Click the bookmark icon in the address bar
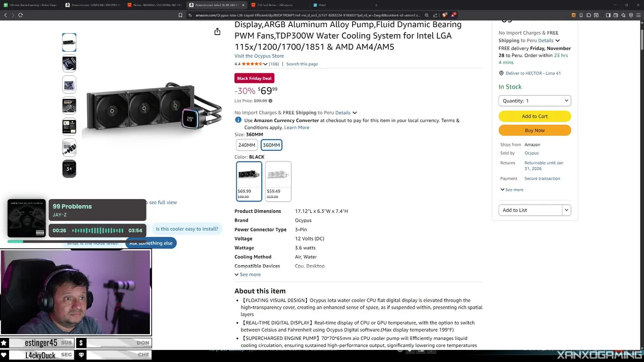The image size is (644, 362). [x=180, y=15]
